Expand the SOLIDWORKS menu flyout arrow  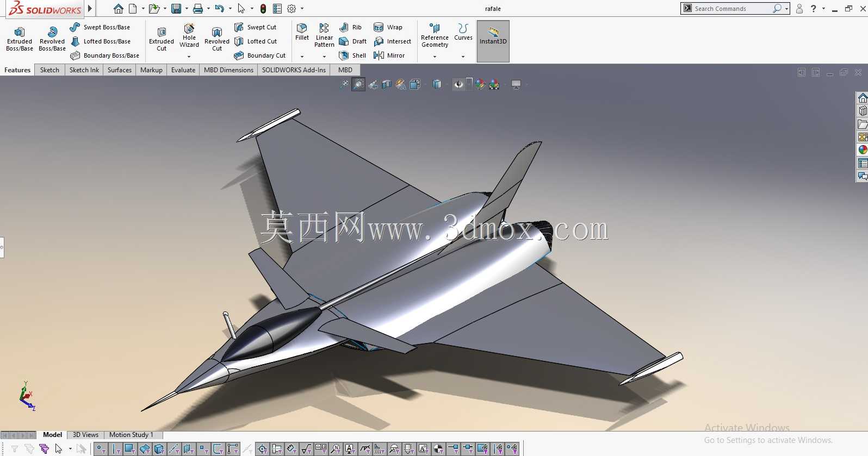[x=90, y=9]
